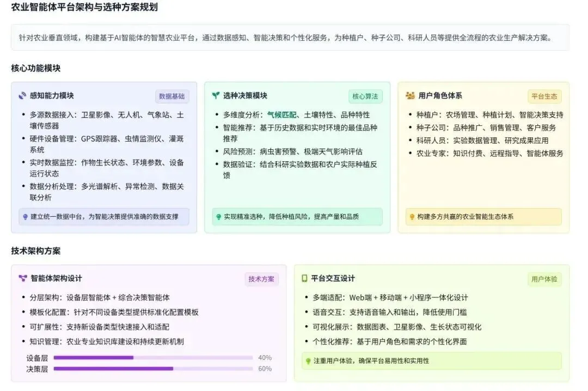Image resolution: width=588 pixels, height=391 pixels.
Task: Click the 可扩展性 list item
Action: pos(100,327)
